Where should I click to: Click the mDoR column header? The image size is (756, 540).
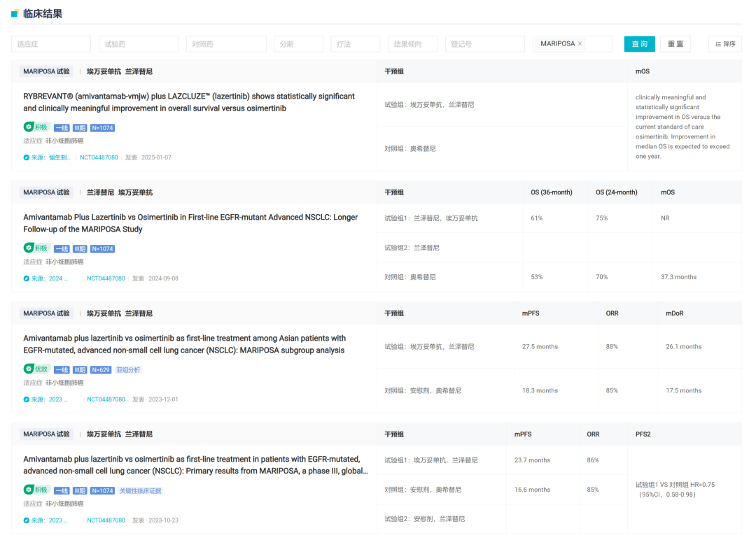(x=675, y=313)
